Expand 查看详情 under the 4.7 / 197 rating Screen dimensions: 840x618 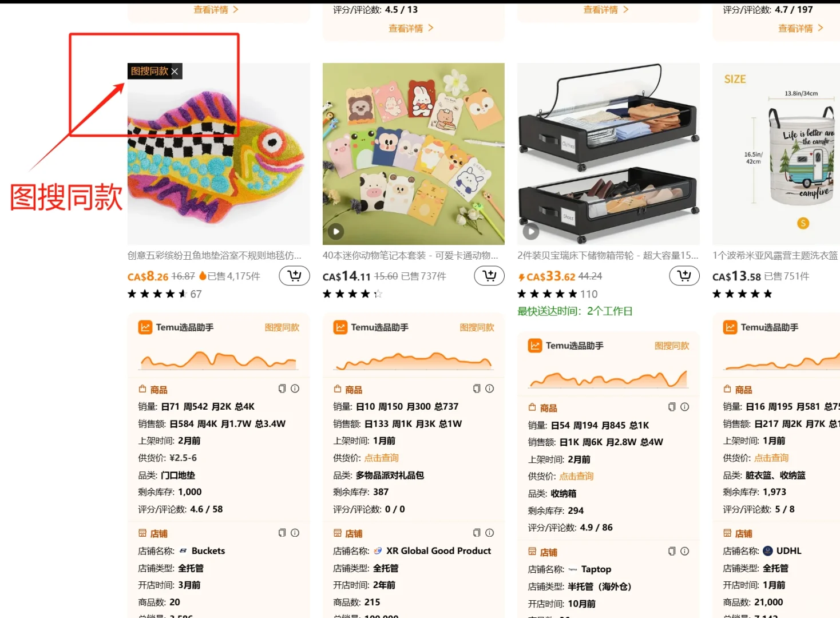click(x=801, y=28)
